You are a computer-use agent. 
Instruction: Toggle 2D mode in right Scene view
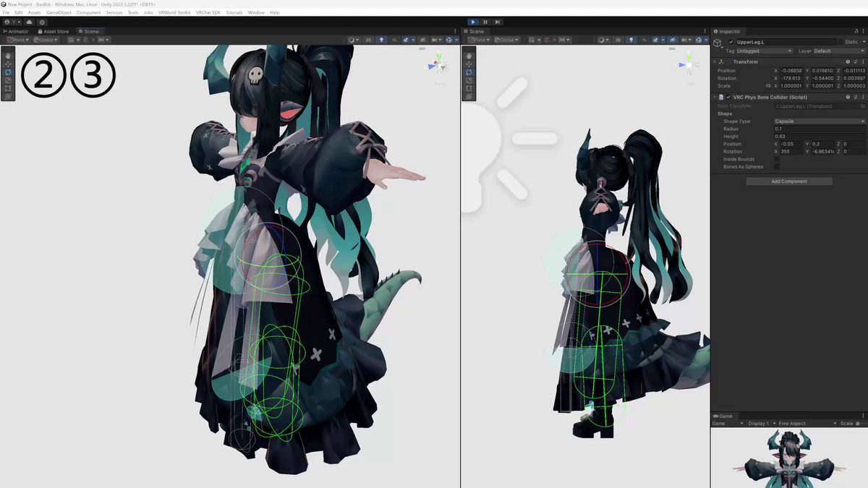618,40
